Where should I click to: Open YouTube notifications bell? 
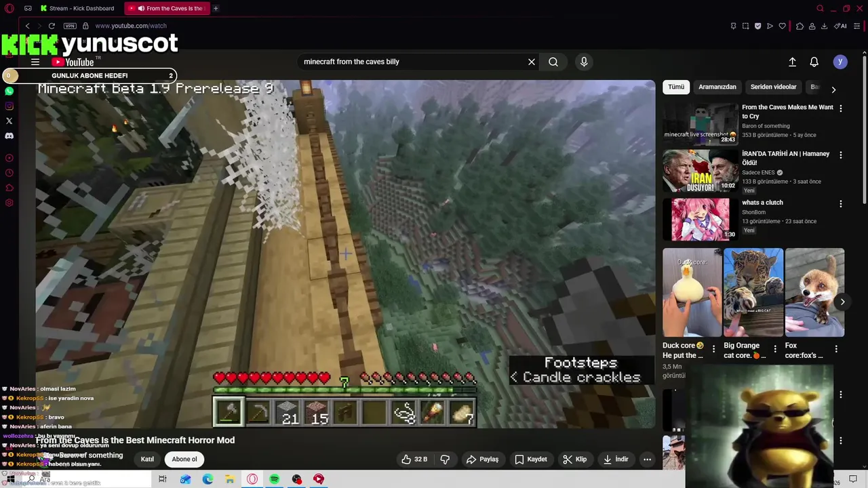(x=814, y=62)
